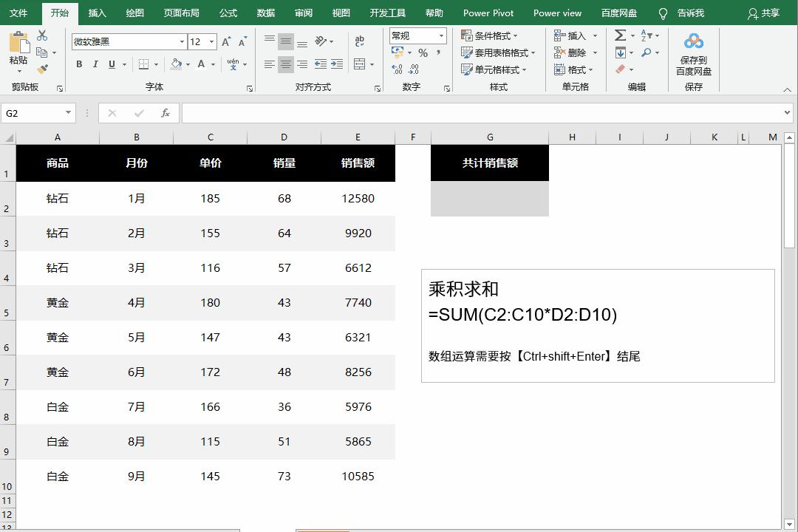Viewport: 798px width, 532px height.
Task: Expand the Name Box dropdown arrow
Action: tap(68, 112)
